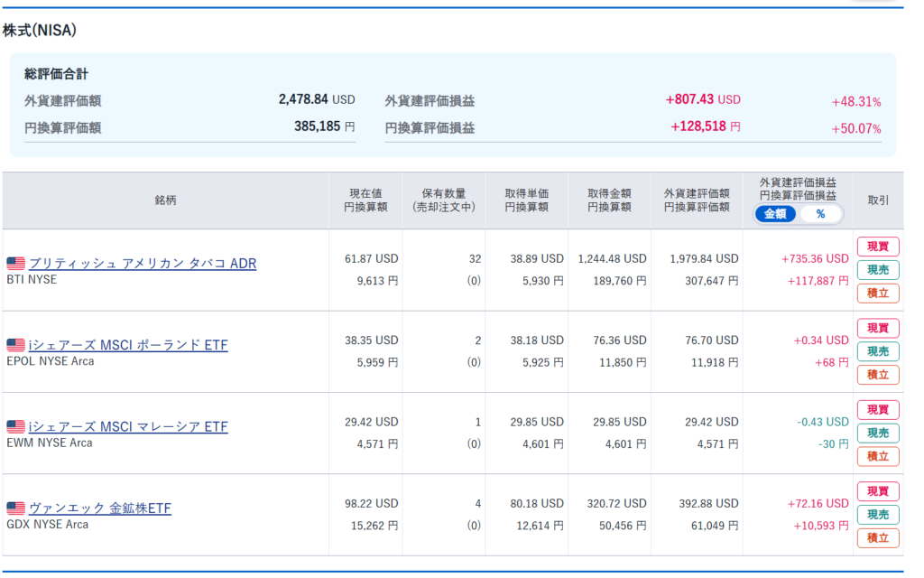Image resolution: width=924 pixels, height=578 pixels.
Task: Open the ブリティッシュ アメリカン タバコ ADR stock page
Action: point(143,264)
